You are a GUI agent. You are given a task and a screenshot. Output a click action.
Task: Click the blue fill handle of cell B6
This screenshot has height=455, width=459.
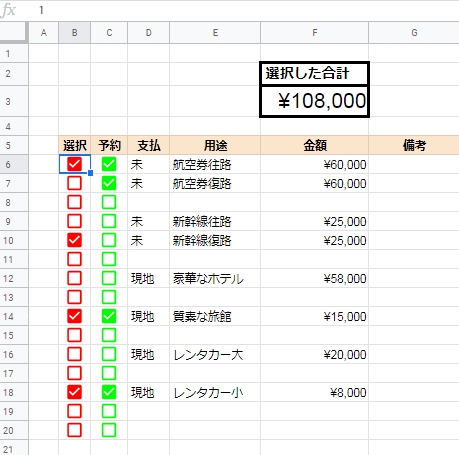point(90,173)
